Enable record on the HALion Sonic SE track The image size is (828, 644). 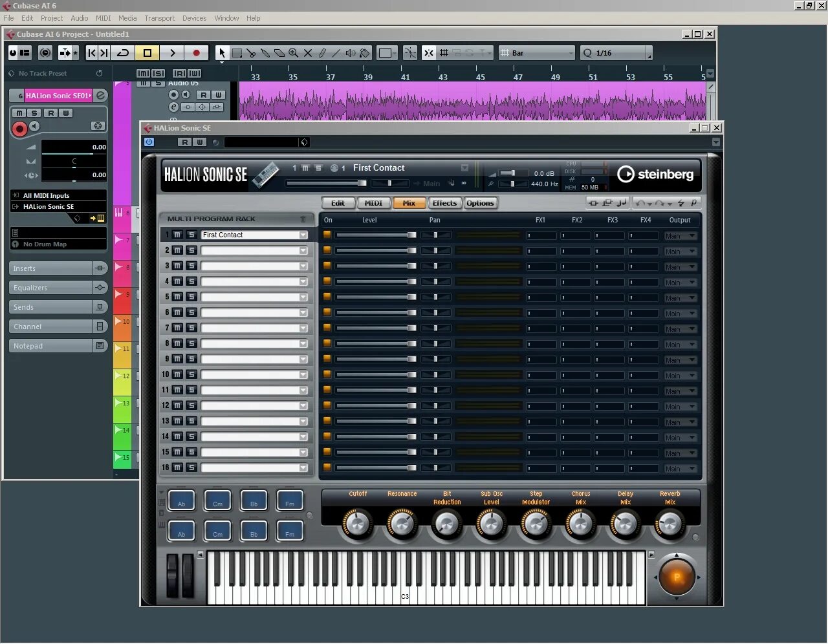[19, 129]
